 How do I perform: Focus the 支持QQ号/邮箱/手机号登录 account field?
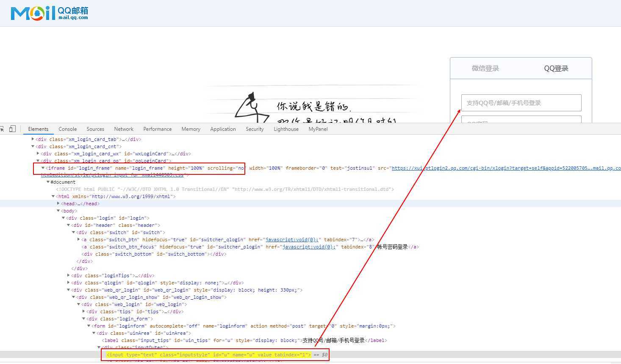coord(521,103)
